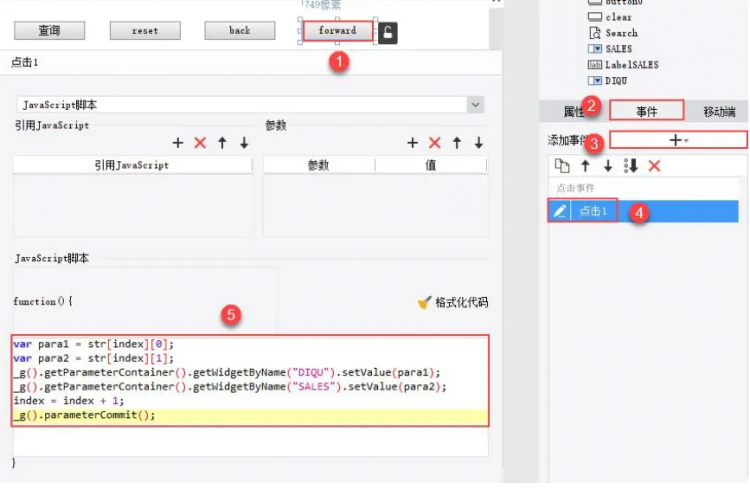
Task: Move 引用JavaScript entry up
Action: click(x=222, y=143)
